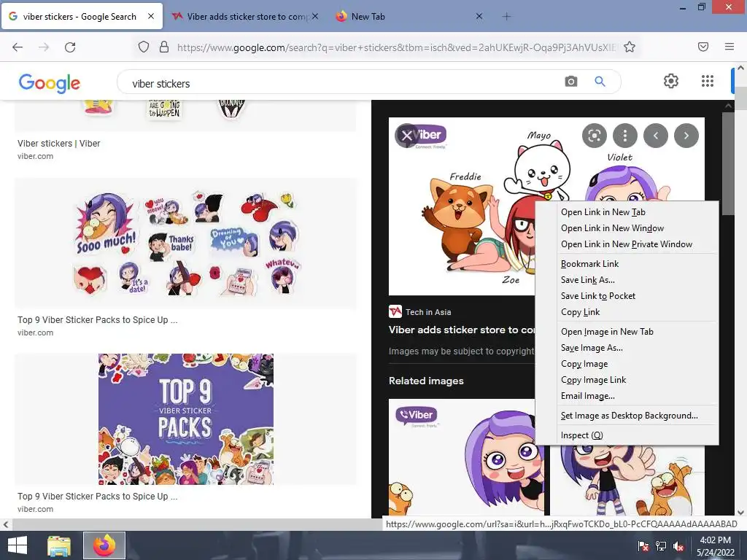Click the forward navigation arrow
The height and width of the screenshot is (560, 747).
point(44,47)
